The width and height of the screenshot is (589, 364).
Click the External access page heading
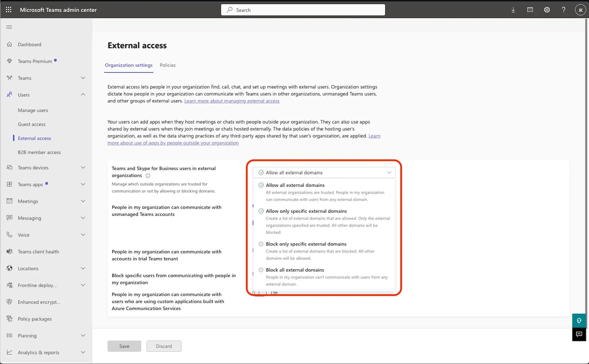pyautogui.click(x=137, y=45)
